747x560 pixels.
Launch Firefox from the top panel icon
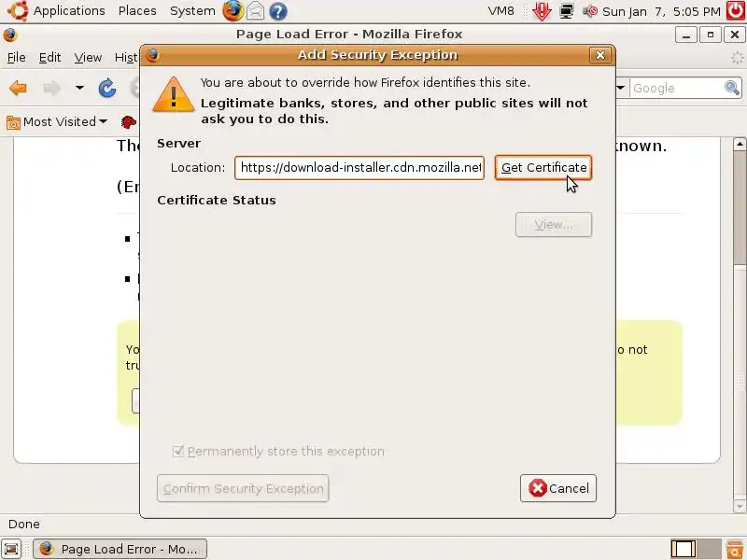233,10
